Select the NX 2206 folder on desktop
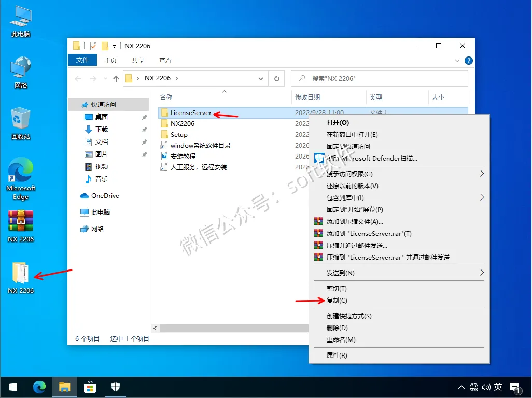 click(21, 278)
